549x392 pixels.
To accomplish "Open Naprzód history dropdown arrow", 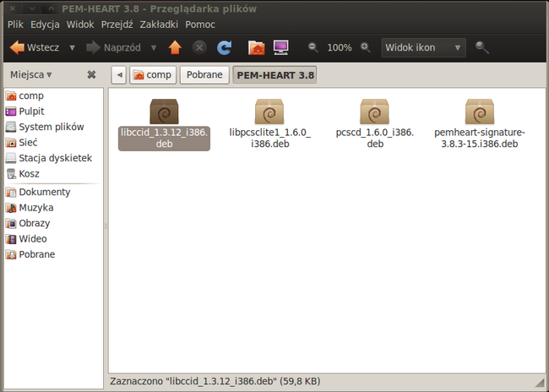I will click(154, 47).
